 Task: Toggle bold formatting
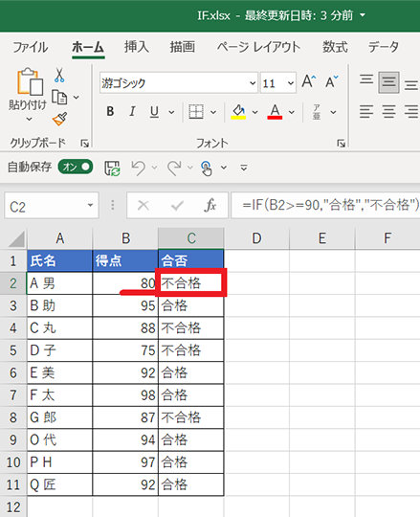pos(110,111)
